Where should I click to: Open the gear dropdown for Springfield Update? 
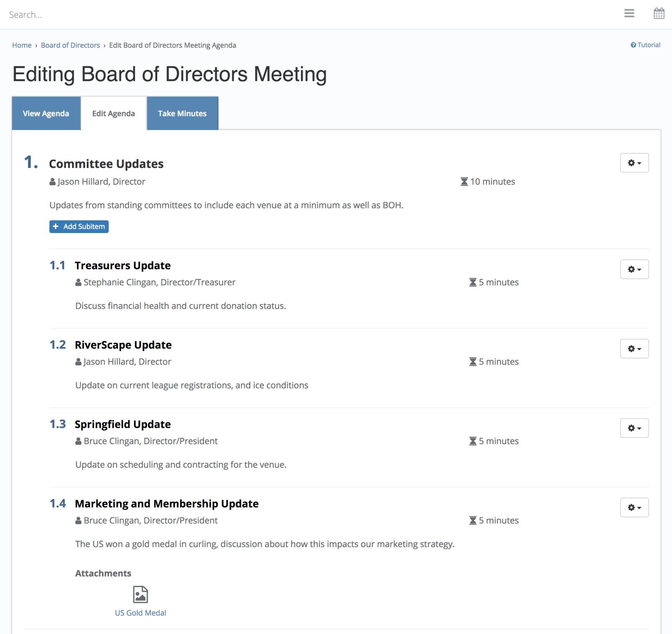click(x=634, y=428)
